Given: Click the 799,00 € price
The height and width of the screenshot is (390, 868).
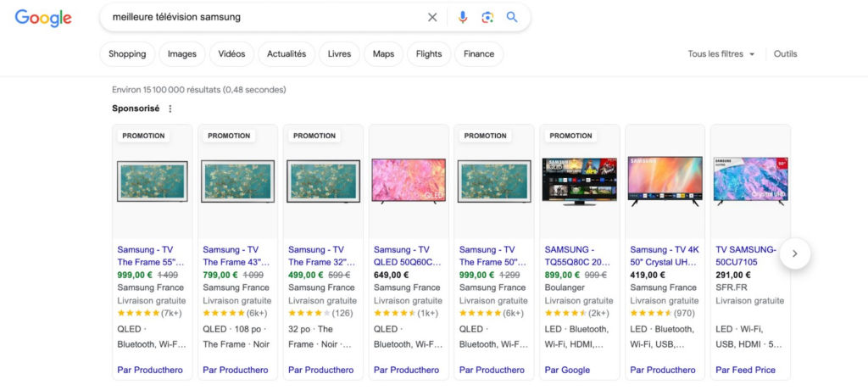Looking at the screenshot, I should click(220, 275).
